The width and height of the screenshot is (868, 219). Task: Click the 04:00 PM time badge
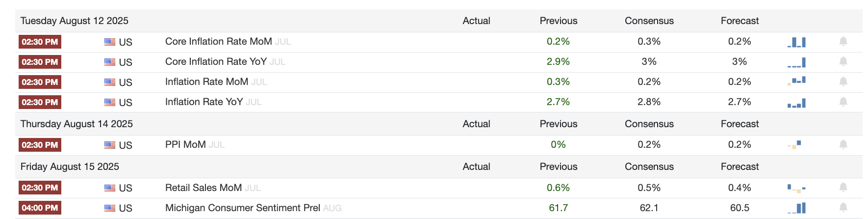pos(40,208)
